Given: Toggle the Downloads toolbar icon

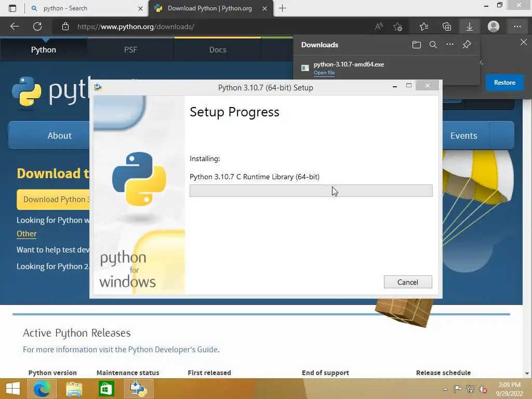Looking at the screenshot, I should pos(470,26).
